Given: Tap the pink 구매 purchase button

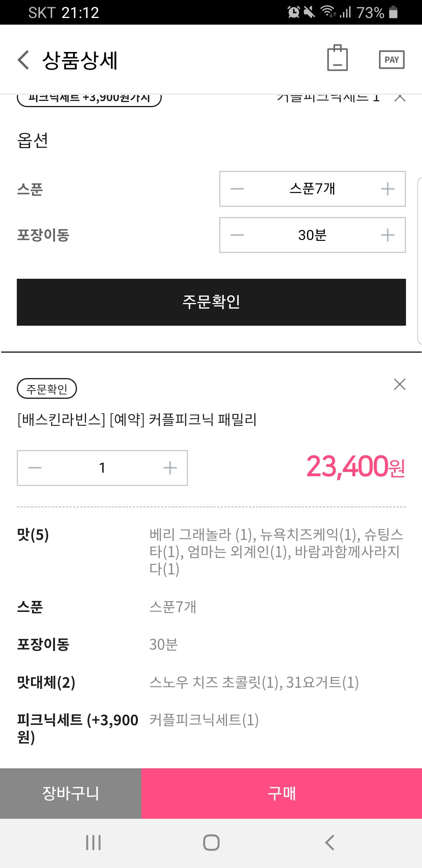Looking at the screenshot, I should [x=282, y=793].
